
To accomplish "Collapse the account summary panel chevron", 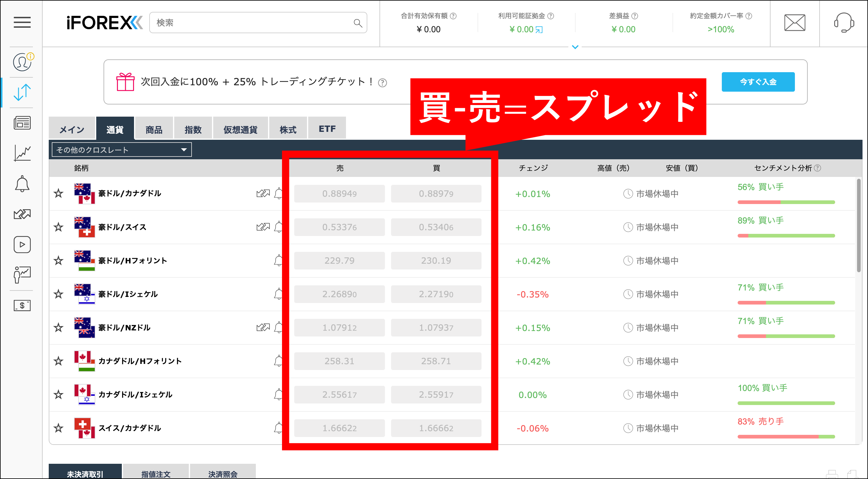I will pos(575,47).
